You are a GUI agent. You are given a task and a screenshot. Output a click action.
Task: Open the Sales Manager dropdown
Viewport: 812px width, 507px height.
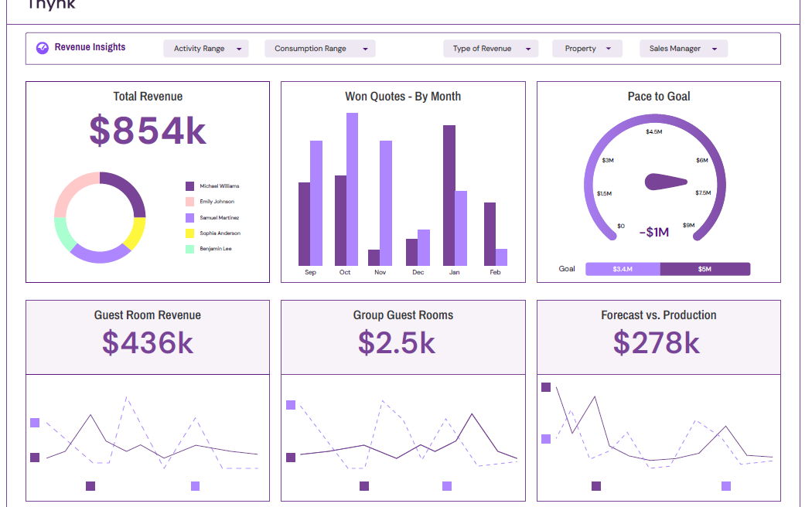(684, 49)
